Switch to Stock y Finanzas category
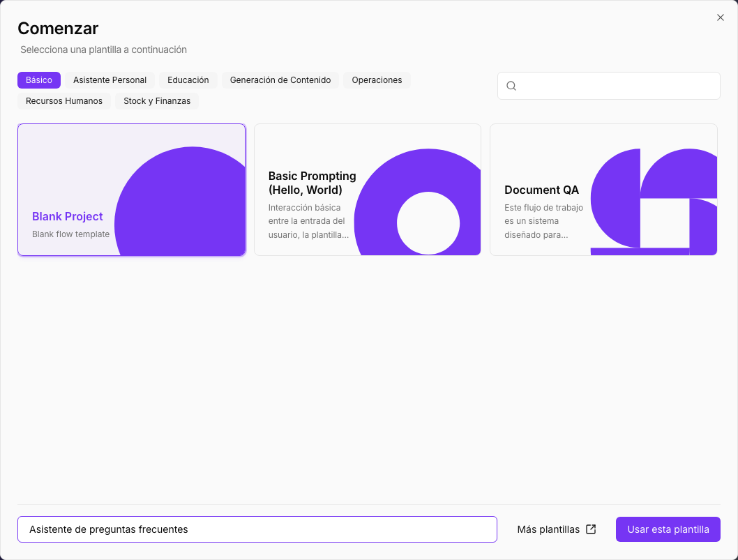The image size is (738, 560). [157, 101]
